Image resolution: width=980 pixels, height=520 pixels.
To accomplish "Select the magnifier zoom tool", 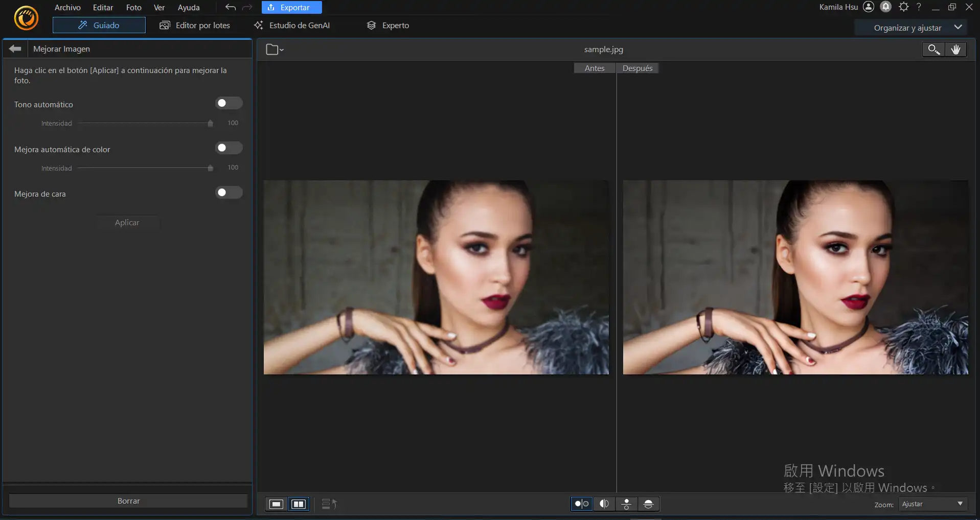I will pos(933,50).
